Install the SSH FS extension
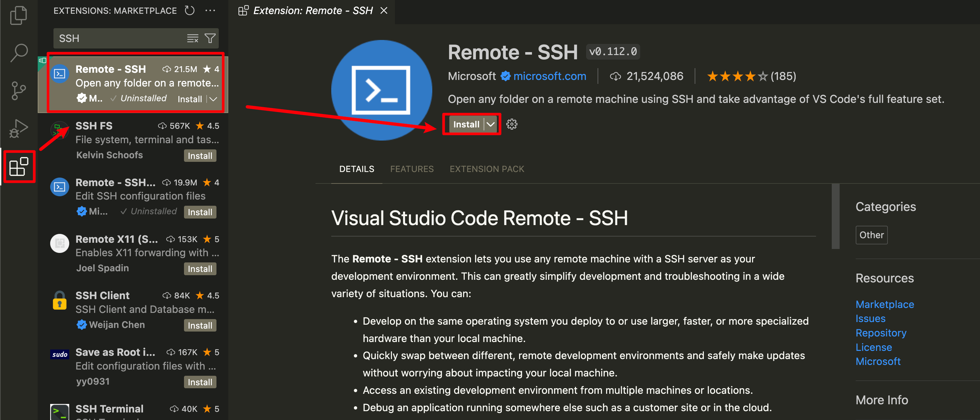The height and width of the screenshot is (420, 980). [200, 156]
